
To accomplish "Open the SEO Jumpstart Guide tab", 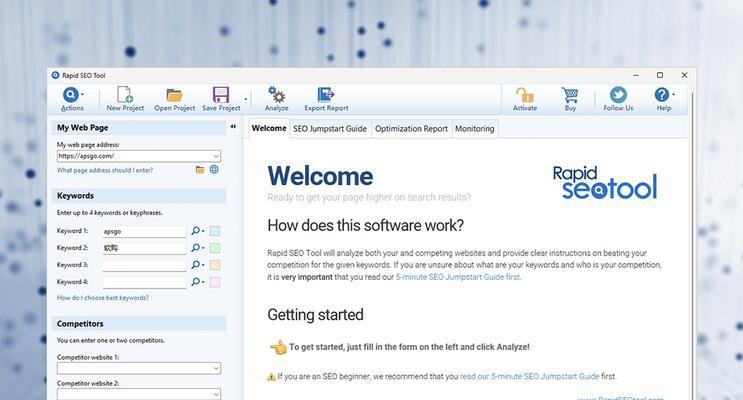I will click(330, 129).
